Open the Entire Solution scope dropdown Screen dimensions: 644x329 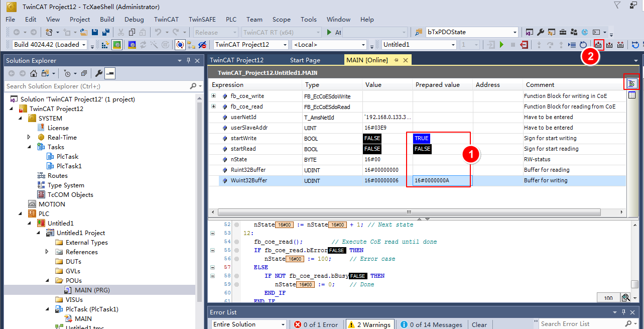pos(282,324)
